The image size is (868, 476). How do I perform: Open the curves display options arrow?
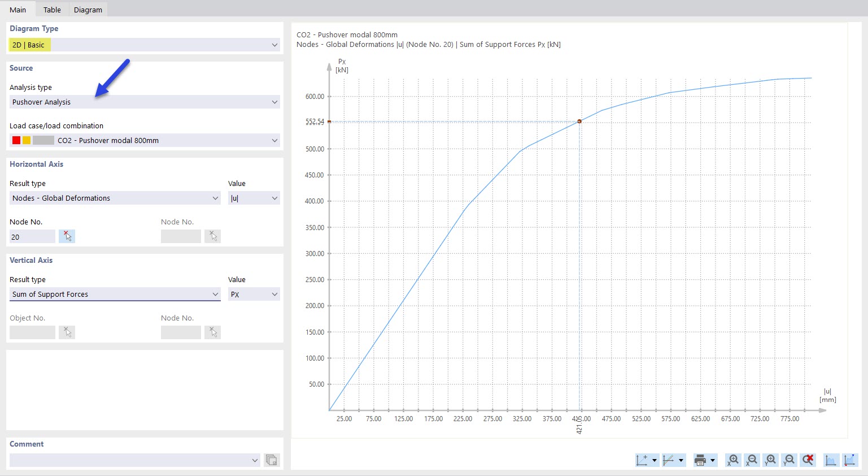pyautogui.click(x=681, y=461)
